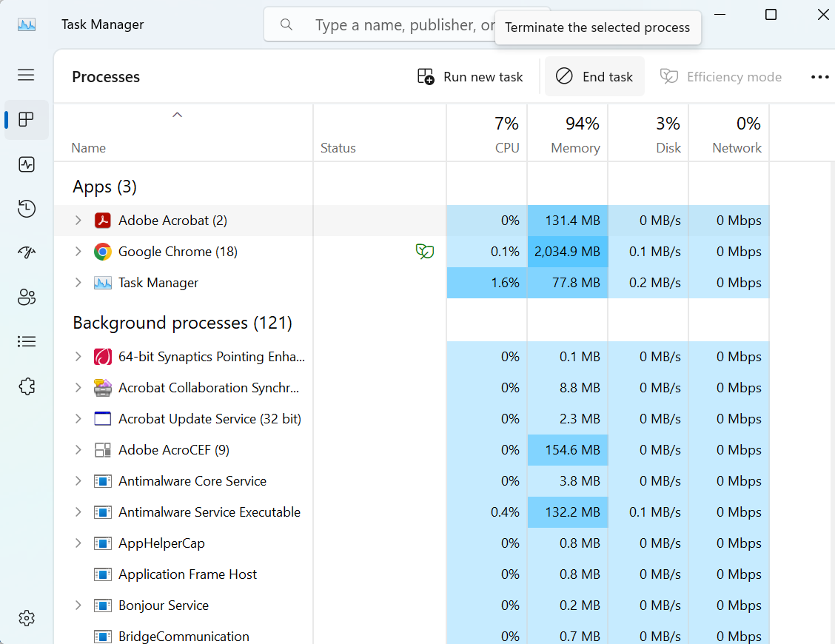Select the Antimalware Service Executable row
Image resolution: width=835 pixels, height=644 pixels.
(x=209, y=512)
